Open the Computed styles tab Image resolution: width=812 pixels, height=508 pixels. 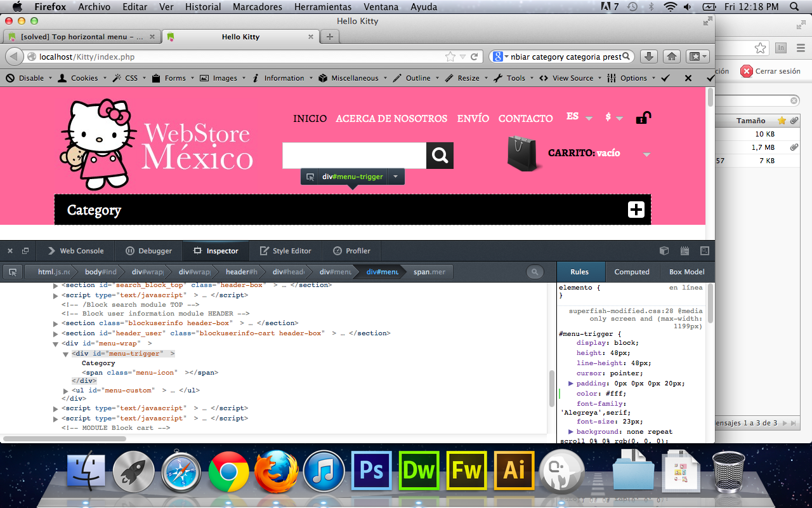pos(631,272)
